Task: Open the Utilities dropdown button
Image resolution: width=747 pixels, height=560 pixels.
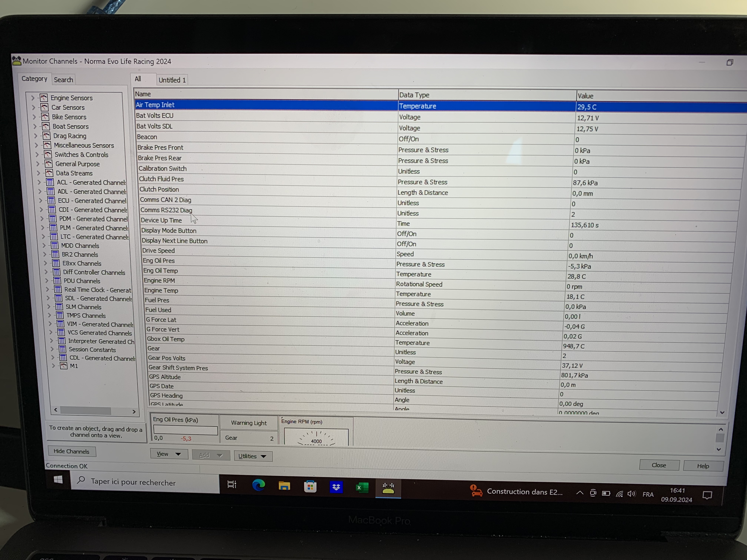Action: click(253, 456)
